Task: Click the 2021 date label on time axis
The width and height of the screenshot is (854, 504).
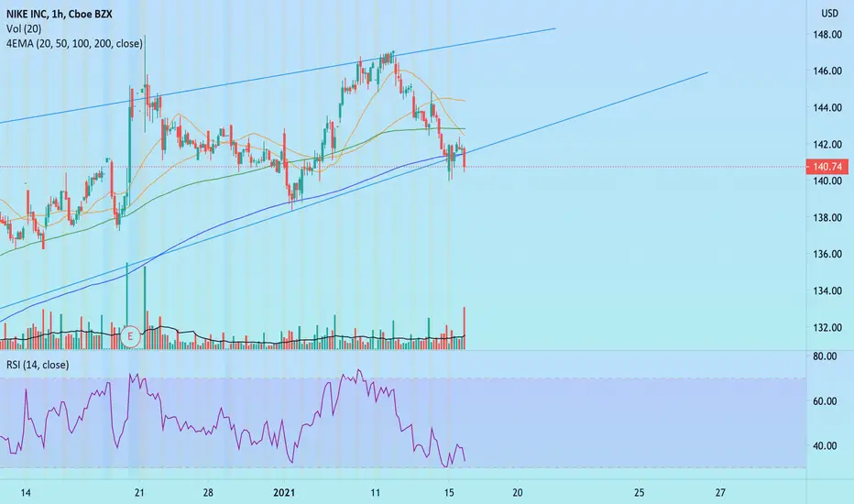Action: 284,493
